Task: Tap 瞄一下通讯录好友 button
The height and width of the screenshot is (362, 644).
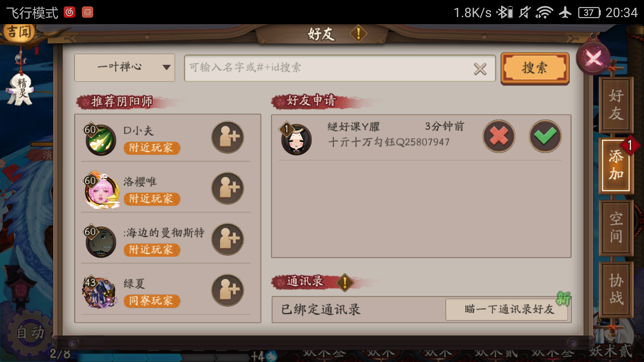Action: (x=506, y=309)
